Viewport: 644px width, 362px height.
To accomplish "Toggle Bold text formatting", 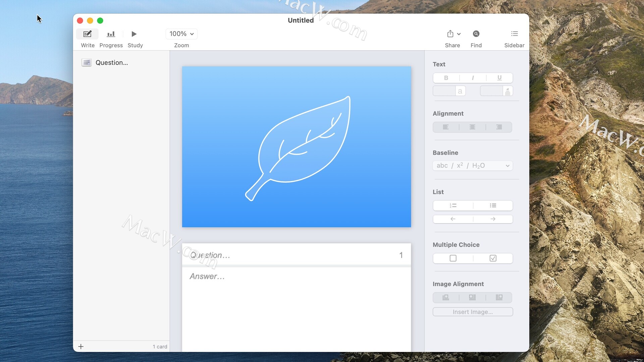I will pos(446,78).
